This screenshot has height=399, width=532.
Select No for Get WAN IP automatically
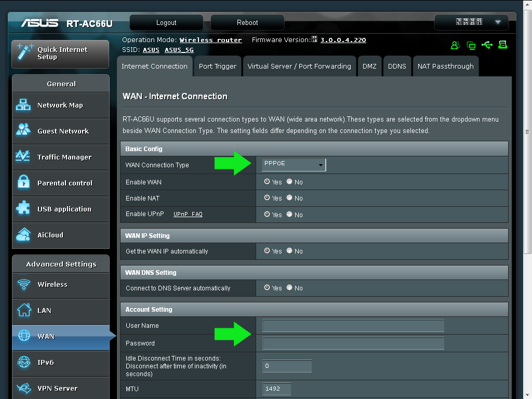(289, 250)
